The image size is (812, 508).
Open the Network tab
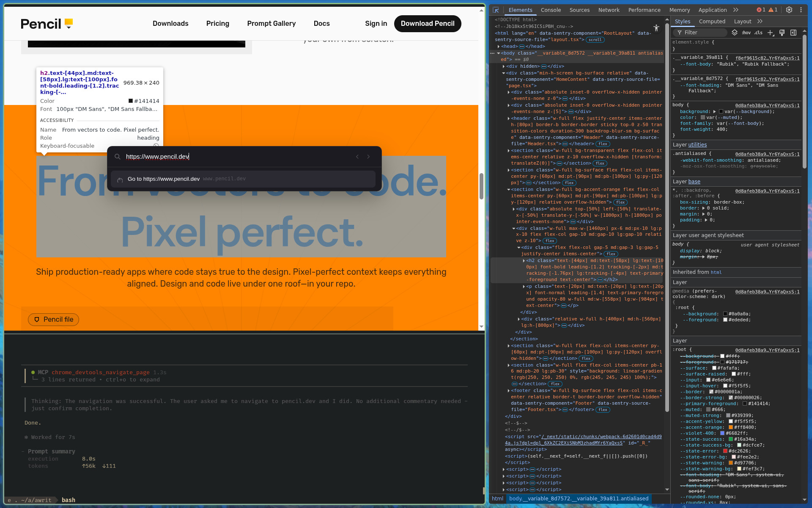(x=609, y=10)
